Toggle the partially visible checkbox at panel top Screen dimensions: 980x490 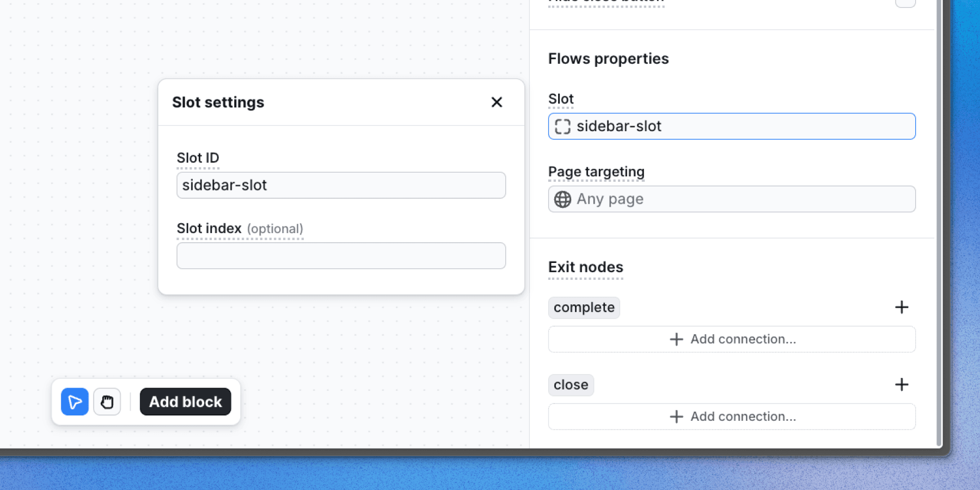905,3
